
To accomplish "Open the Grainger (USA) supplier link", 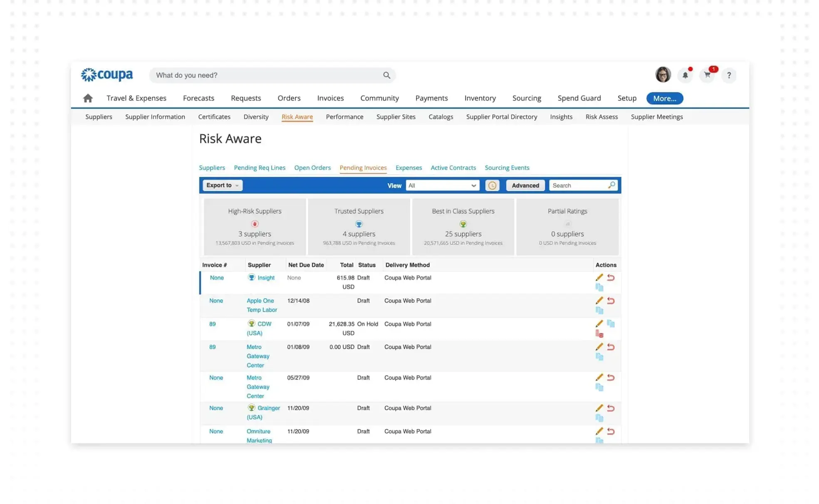I will tap(268, 408).
